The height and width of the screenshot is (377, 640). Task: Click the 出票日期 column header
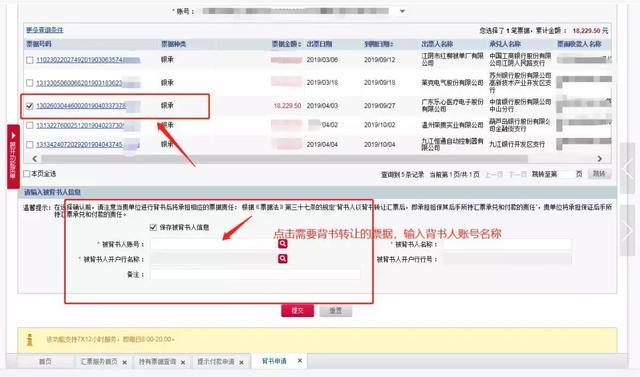coord(319,44)
